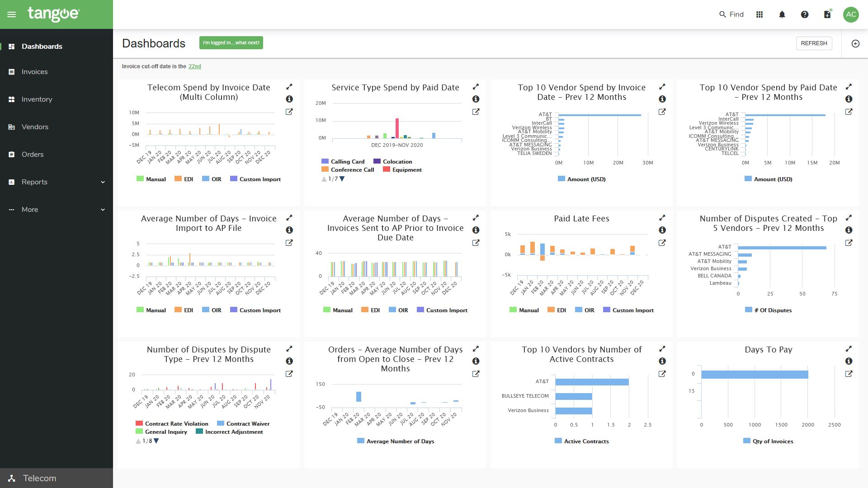Open Service Type Spend chart in new window
Screen dimensions: 868x488
point(476,112)
